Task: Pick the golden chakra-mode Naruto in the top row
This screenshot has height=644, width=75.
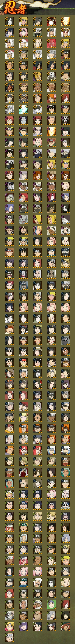Action: tap(65, 22)
